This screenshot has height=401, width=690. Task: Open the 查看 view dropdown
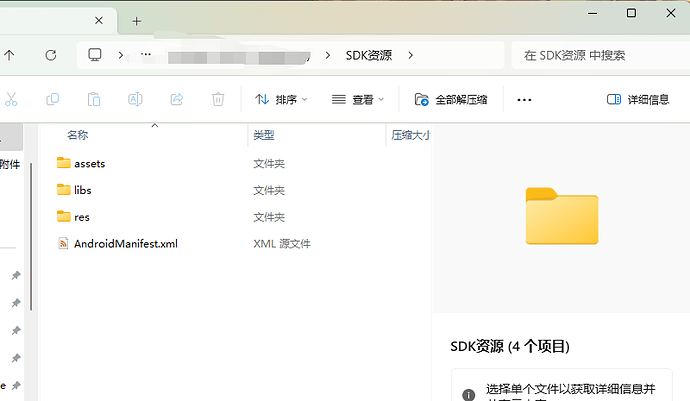pos(358,100)
